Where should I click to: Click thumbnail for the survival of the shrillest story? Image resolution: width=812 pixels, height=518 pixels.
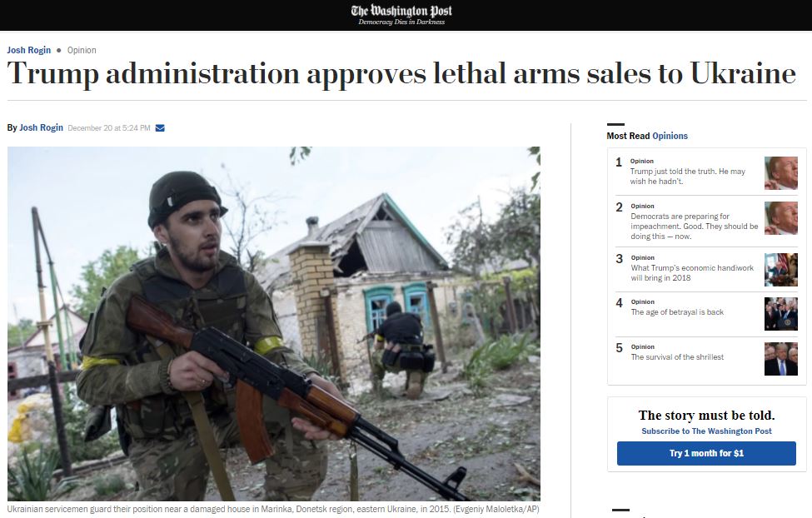click(x=781, y=358)
